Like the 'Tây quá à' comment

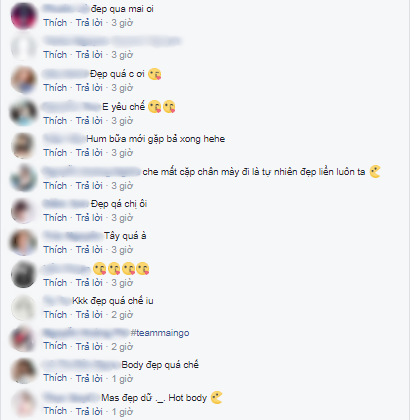(55, 250)
